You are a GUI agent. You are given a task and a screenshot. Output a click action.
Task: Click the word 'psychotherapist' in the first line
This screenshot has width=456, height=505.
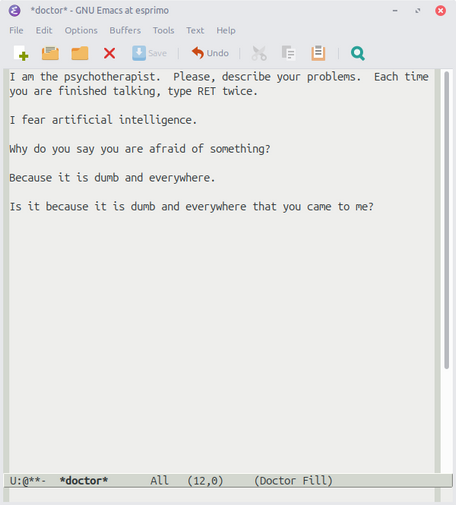tap(110, 77)
